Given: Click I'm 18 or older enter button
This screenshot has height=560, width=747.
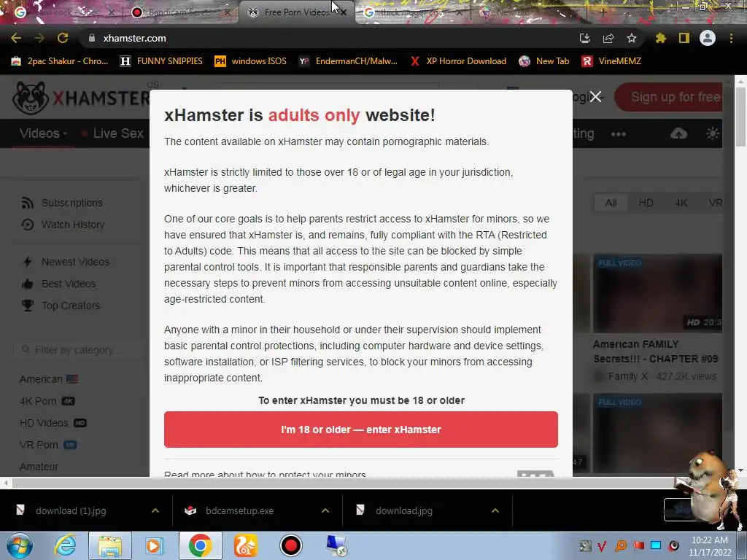Looking at the screenshot, I should 360,429.
